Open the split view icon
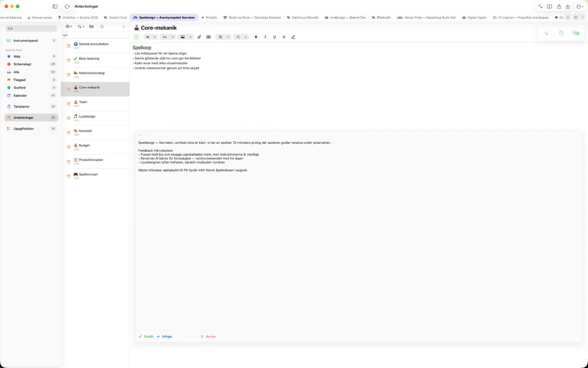Screen dimensions: 588x368 tap(549, 7)
